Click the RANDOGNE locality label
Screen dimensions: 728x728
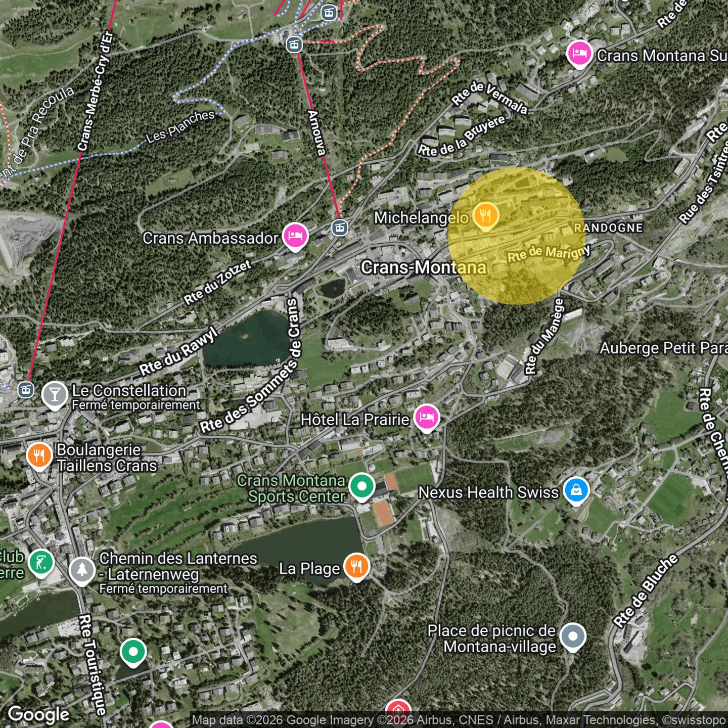click(608, 228)
